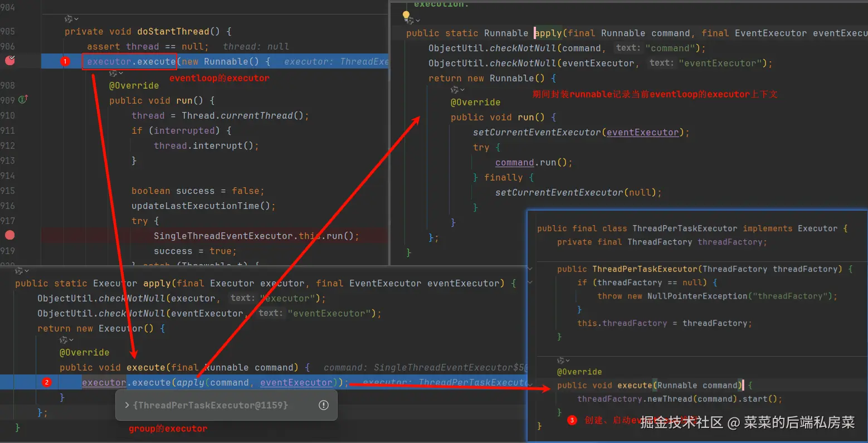Collapse the if (threadFactory == null) fold marker
This screenshot has height=443, width=868.
coord(530,283)
